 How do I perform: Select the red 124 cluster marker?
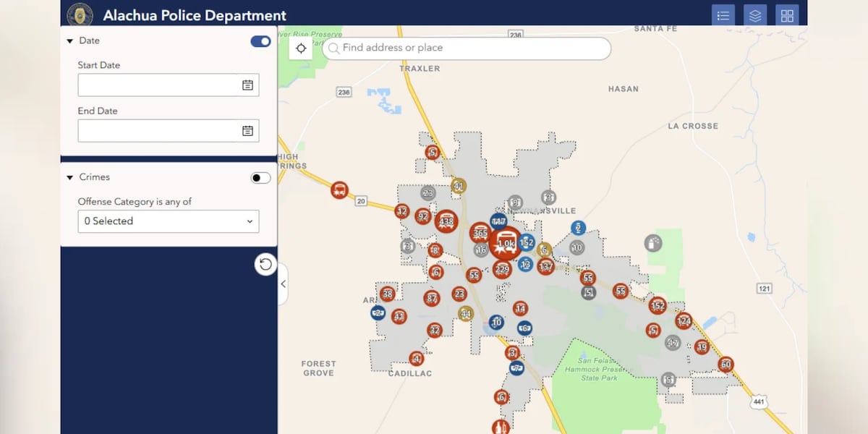point(684,320)
